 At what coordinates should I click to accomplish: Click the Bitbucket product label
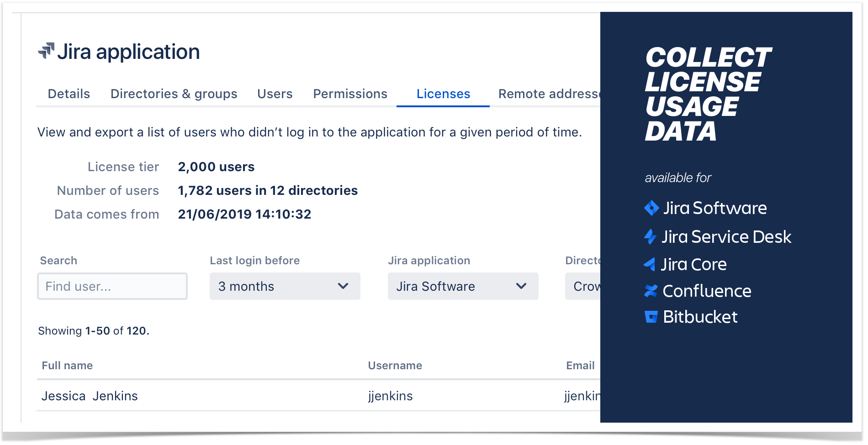[700, 317]
